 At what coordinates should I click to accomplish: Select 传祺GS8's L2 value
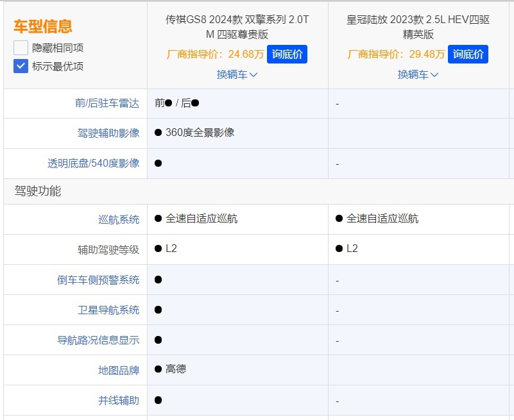pos(171,248)
